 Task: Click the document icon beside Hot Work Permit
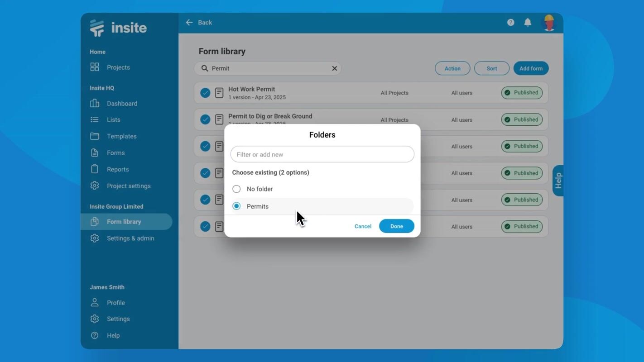click(x=219, y=93)
